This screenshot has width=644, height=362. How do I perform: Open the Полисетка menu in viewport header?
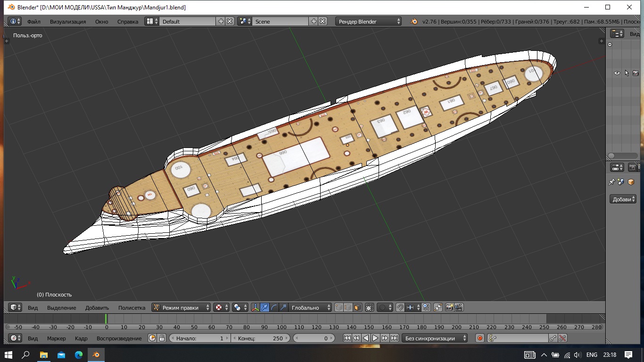132,307
